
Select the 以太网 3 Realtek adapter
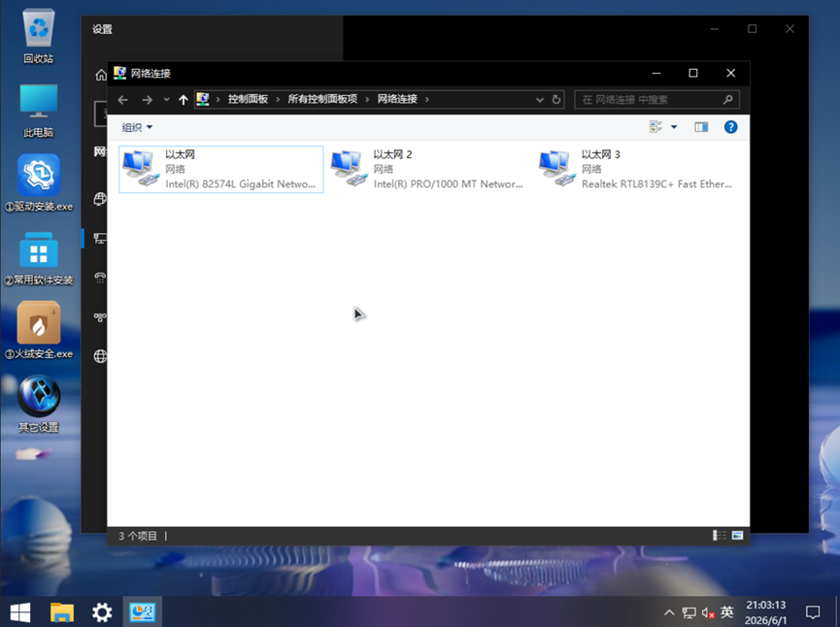(x=637, y=169)
